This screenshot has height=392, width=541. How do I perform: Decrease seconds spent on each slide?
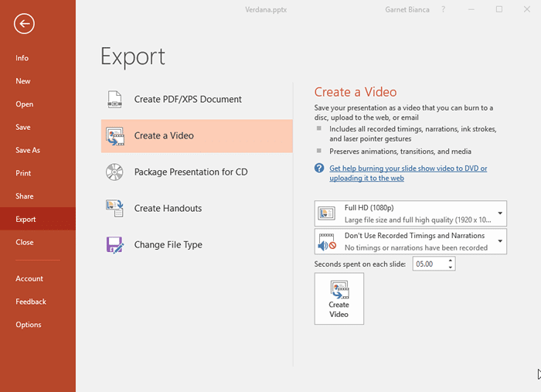coord(451,268)
